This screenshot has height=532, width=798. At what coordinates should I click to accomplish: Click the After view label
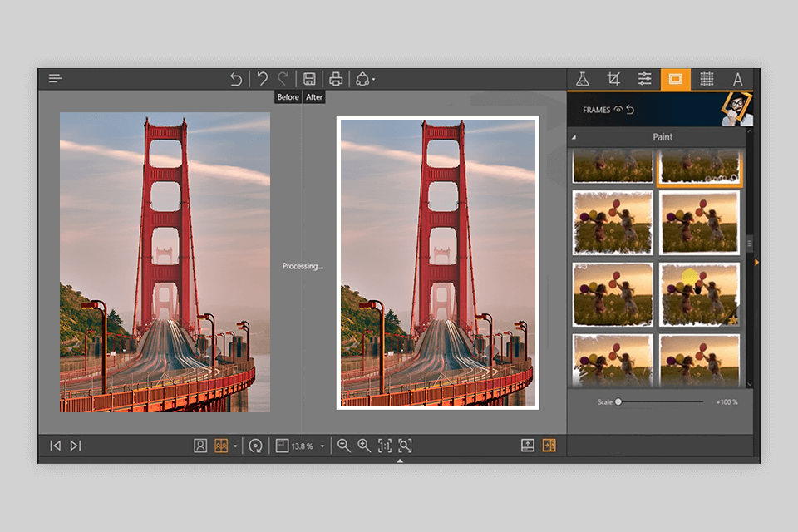[x=314, y=96]
